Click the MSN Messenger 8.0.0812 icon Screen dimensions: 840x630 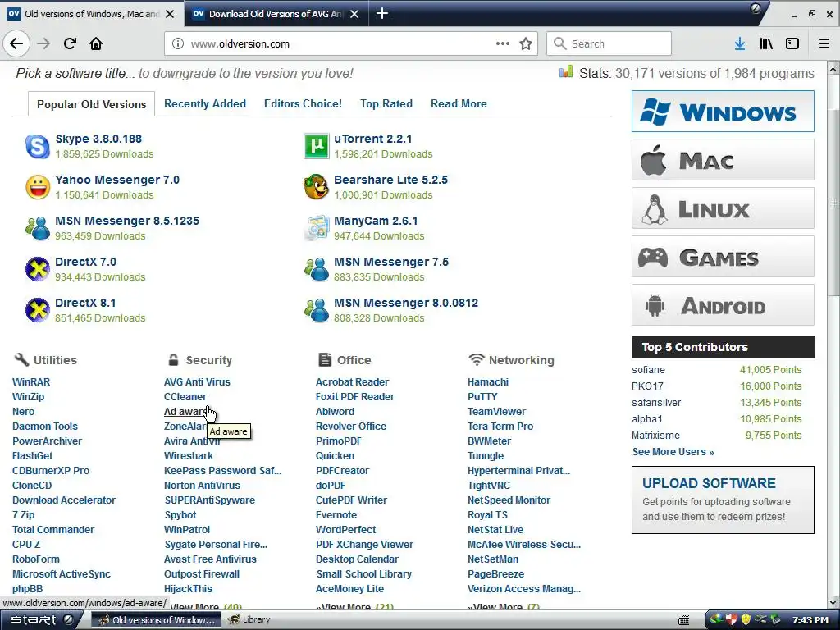click(x=316, y=310)
